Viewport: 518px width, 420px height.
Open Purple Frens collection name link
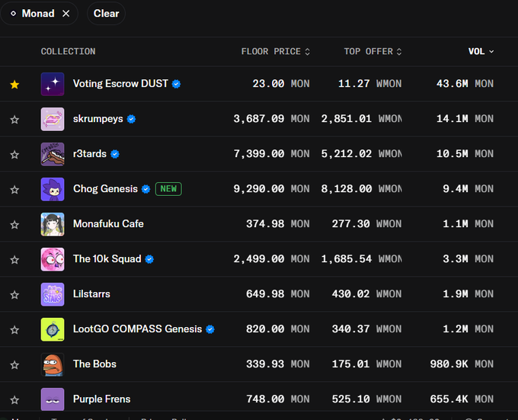point(102,399)
